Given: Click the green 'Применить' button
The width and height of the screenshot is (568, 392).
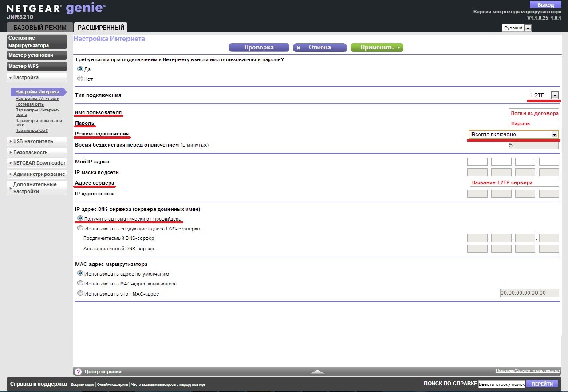Looking at the screenshot, I should 377,48.
